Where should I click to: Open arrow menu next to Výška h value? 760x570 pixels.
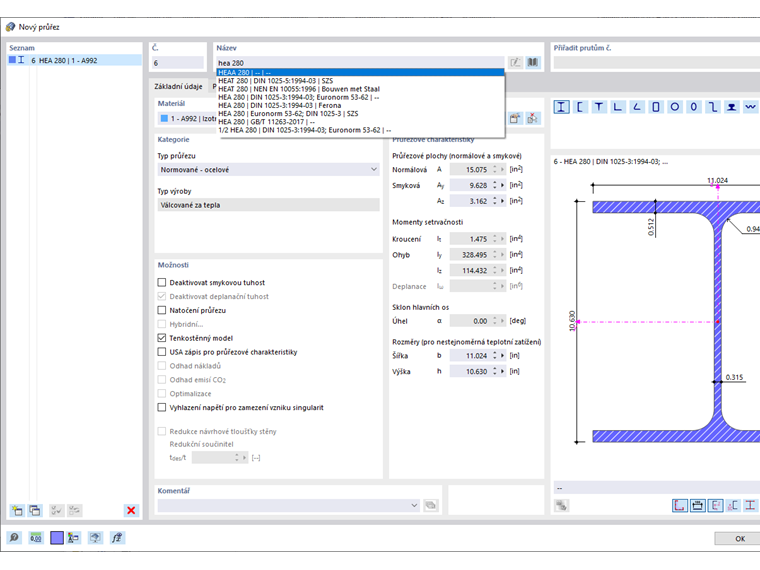[x=503, y=371]
